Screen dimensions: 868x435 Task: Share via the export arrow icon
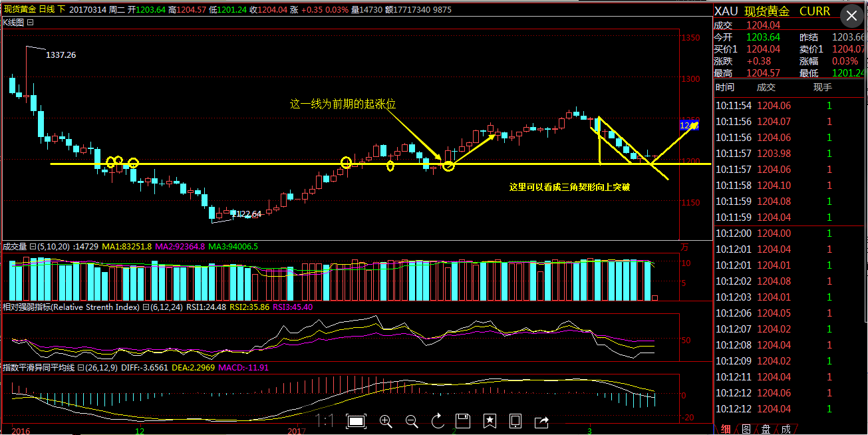541,421
